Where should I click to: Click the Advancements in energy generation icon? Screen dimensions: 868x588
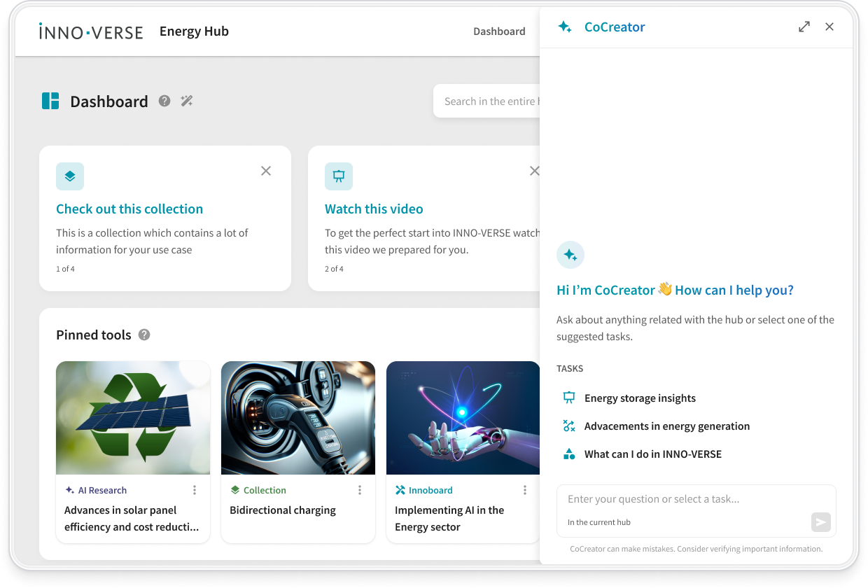[569, 426]
